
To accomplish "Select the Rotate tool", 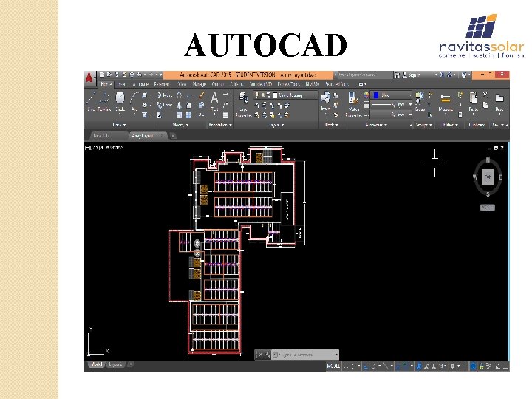I will point(179,95).
